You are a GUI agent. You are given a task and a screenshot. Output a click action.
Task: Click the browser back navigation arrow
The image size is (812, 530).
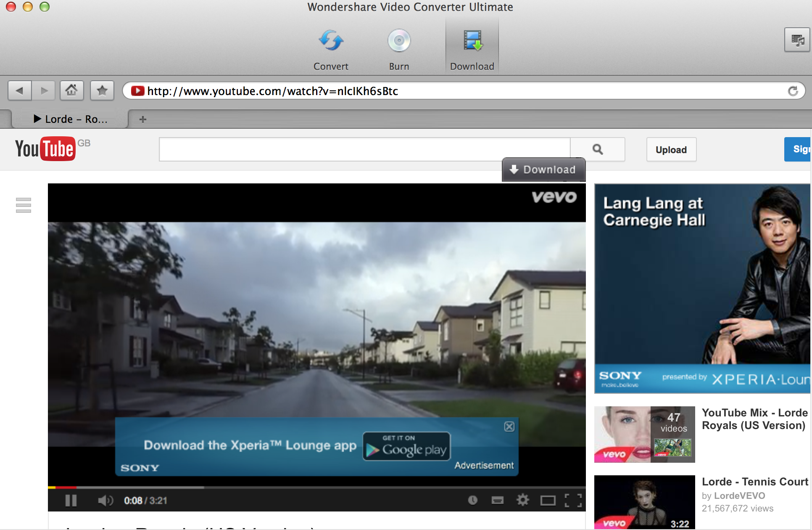point(20,90)
